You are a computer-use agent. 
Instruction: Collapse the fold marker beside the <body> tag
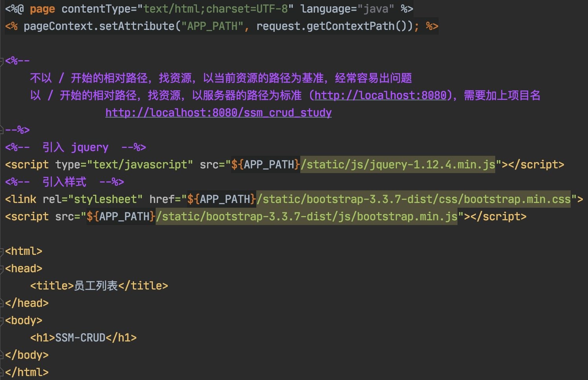(2, 321)
